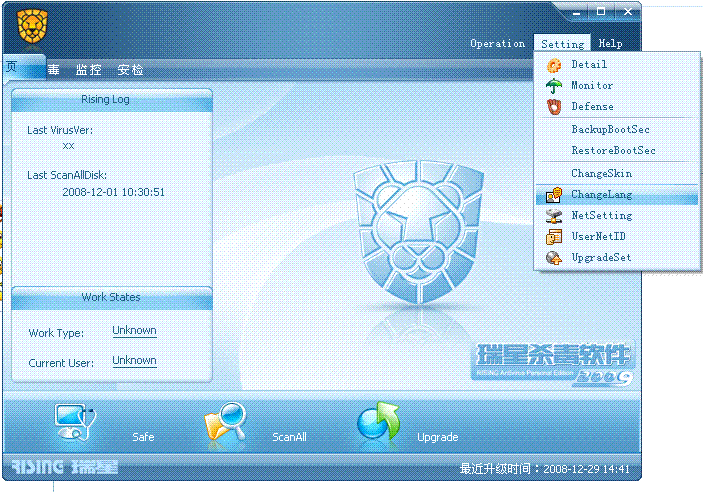The image size is (703, 492).
Task: Click the ScanAll magnifier folder icon
Action: click(x=225, y=423)
